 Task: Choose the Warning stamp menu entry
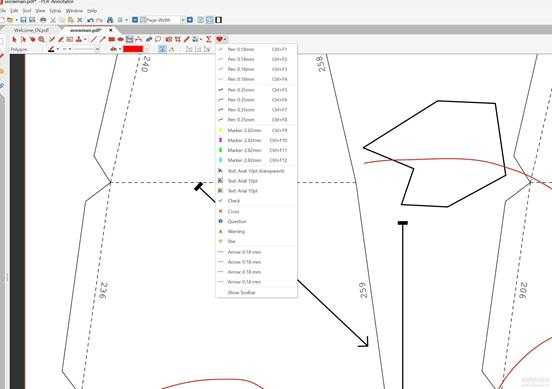pyautogui.click(x=257, y=231)
